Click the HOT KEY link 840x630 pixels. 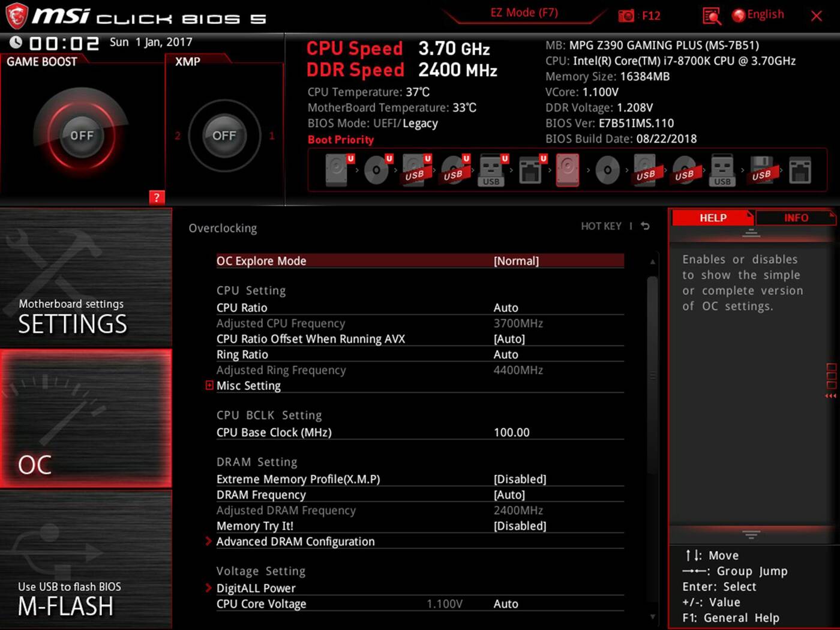pyautogui.click(x=601, y=226)
